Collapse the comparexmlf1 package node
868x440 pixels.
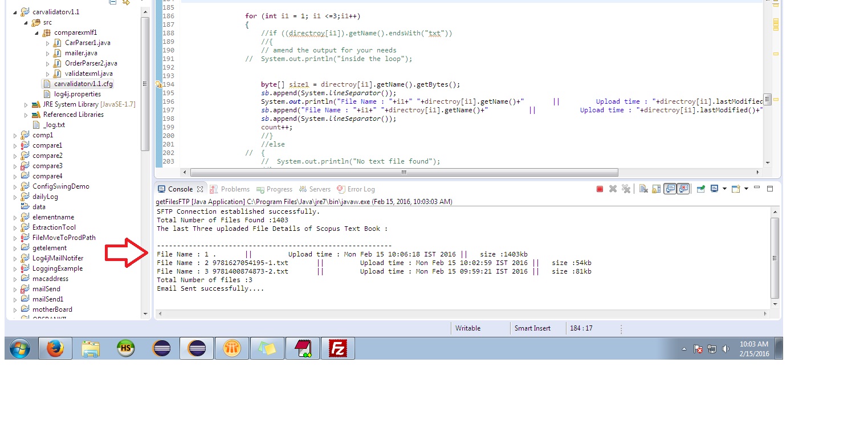37,32
